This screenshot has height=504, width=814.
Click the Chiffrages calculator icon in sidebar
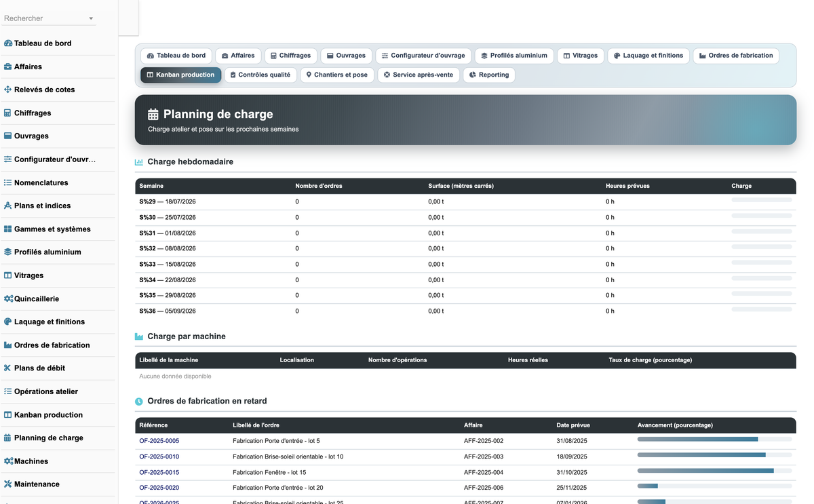(x=8, y=113)
